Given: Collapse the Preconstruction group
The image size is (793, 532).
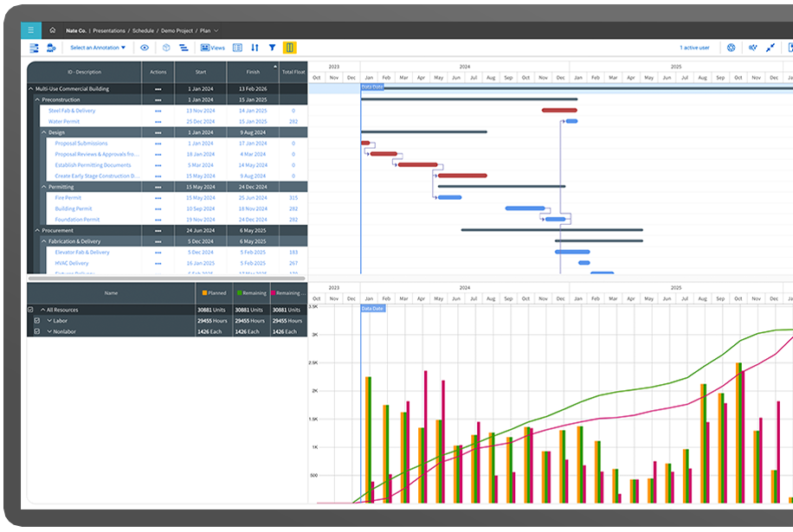Looking at the screenshot, I should (x=37, y=100).
